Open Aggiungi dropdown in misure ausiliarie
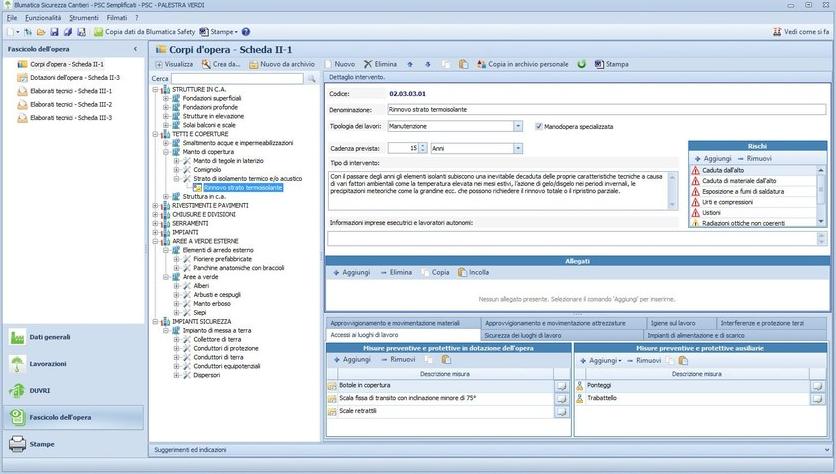Image resolution: width=836 pixels, height=474 pixels. pos(601,361)
